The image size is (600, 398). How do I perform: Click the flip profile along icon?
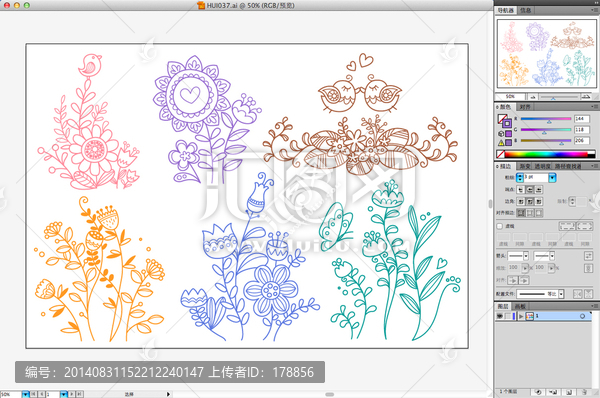pos(577,294)
